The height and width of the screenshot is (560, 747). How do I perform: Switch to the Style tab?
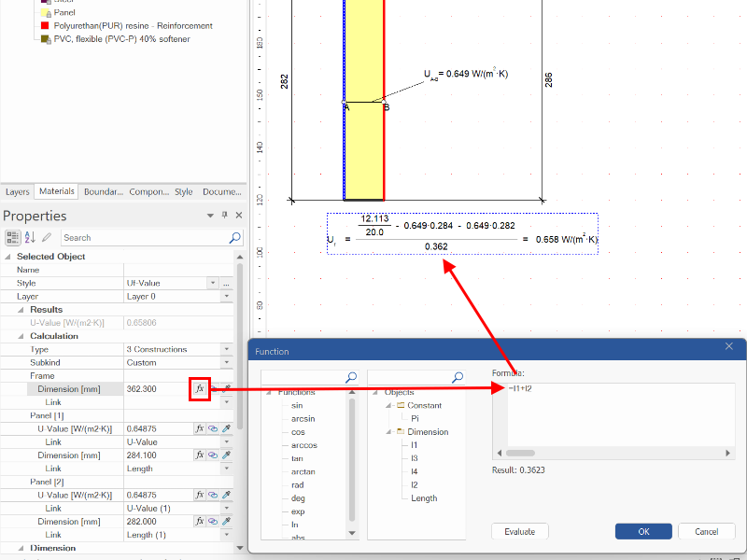point(183,192)
